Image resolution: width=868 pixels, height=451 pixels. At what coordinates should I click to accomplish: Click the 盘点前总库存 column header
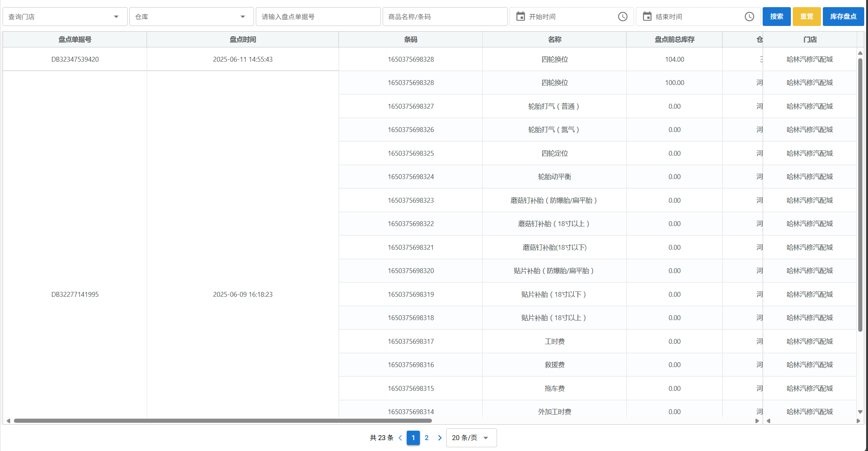click(675, 39)
